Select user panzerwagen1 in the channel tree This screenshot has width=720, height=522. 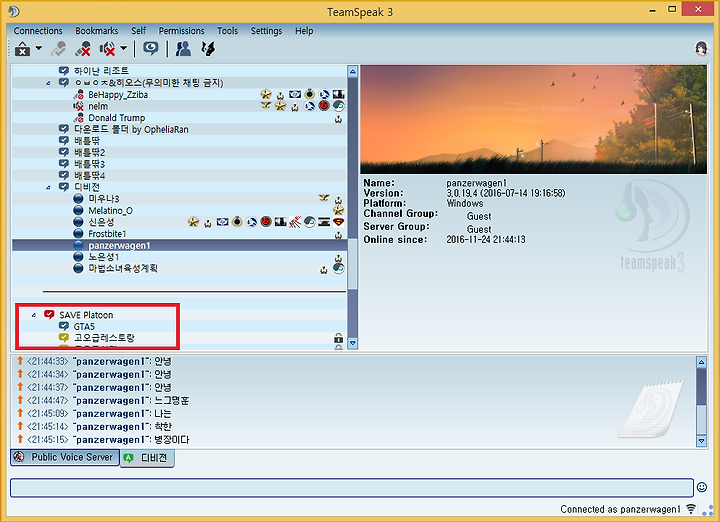coord(119,245)
